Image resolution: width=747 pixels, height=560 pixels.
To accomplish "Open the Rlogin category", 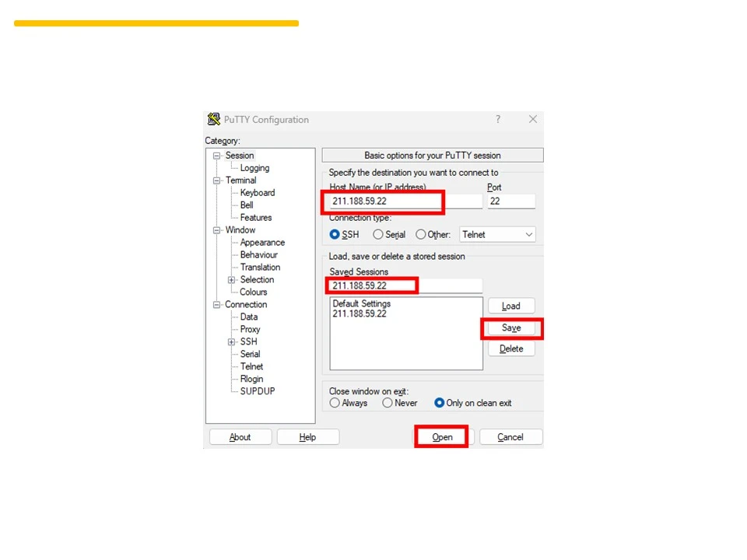I will point(251,379).
